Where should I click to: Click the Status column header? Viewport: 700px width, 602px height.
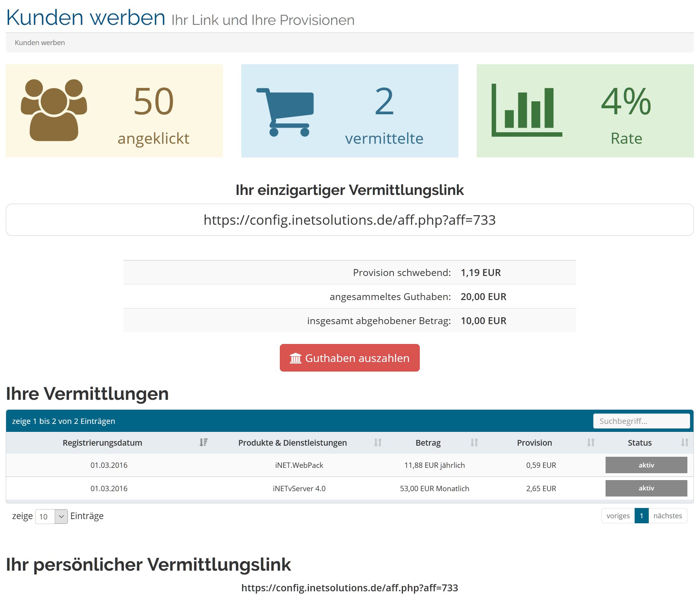pyautogui.click(x=640, y=443)
